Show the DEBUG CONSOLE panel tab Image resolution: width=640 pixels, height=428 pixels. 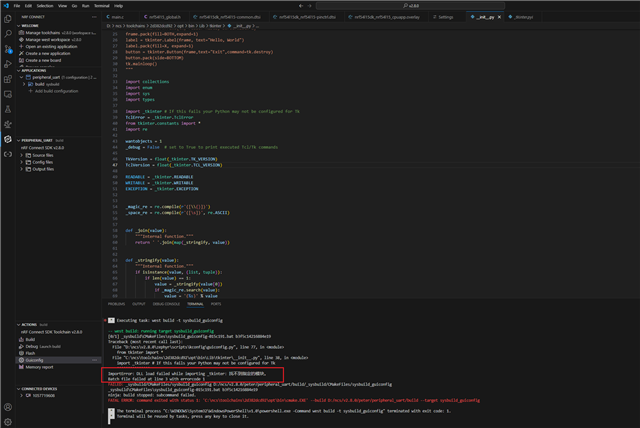point(166,304)
